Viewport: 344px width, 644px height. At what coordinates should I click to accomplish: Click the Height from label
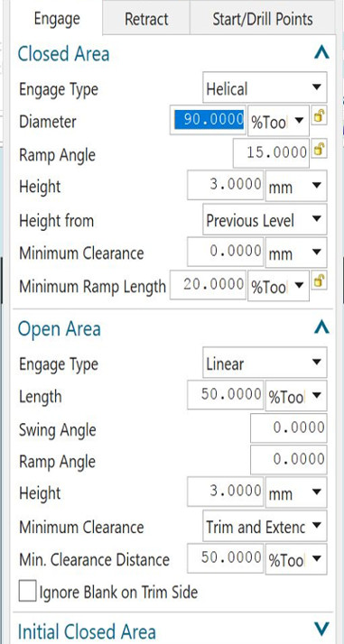56,221
